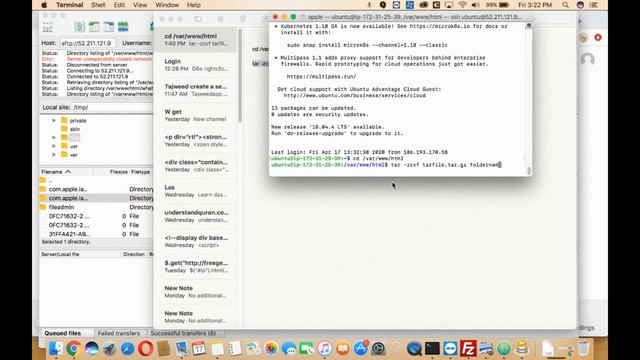Select the 'cd /var/www/html' note

pos(196,40)
